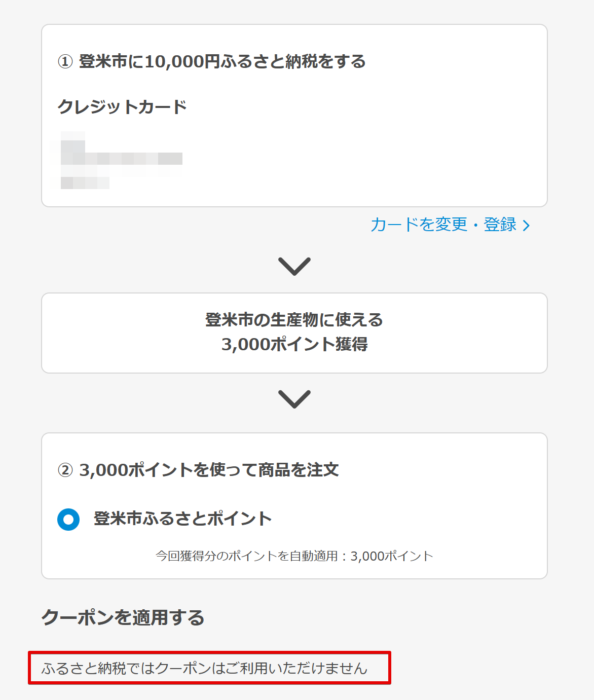
Task: Click the down chevron below the credit card box
Action: pyautogui.click(x=294, y=266)
